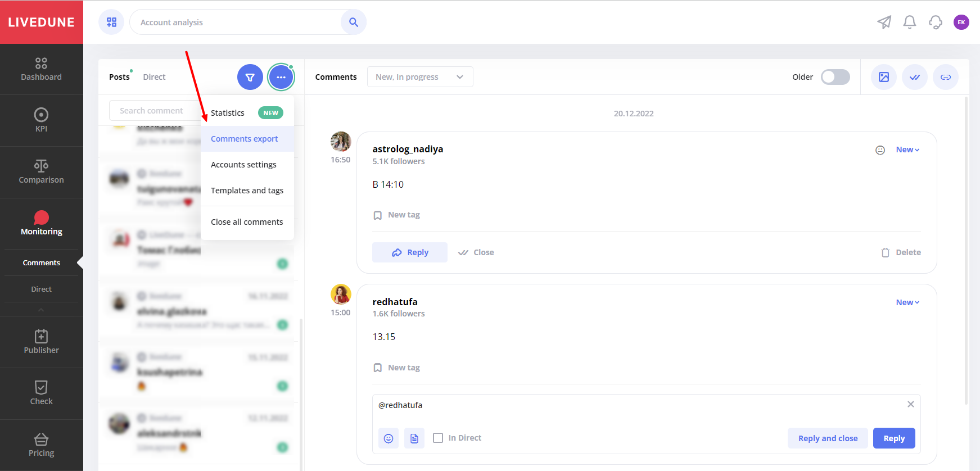Open the support headset icon
The height and width of the screenshot is (471, 980).
[x=935, y=22]
